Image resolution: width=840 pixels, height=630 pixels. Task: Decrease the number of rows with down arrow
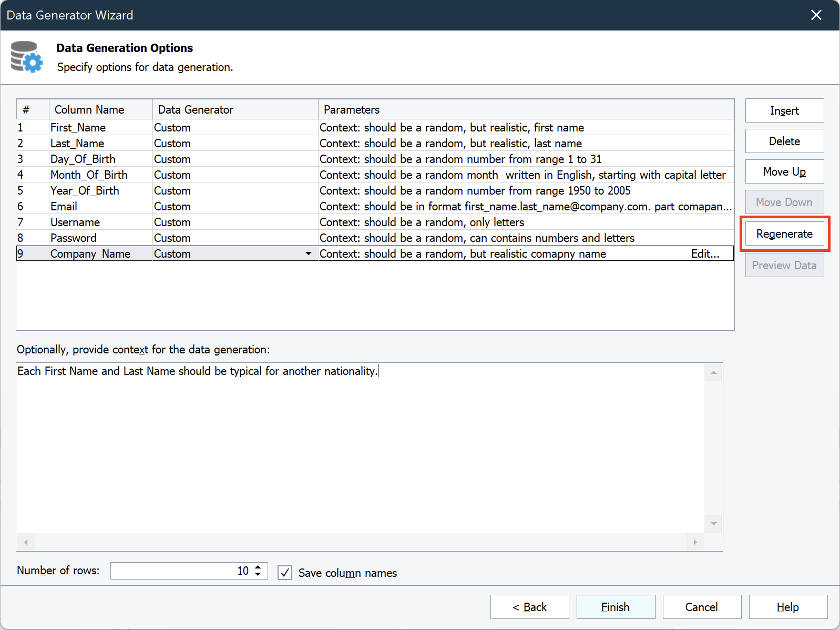pos(258,574)
